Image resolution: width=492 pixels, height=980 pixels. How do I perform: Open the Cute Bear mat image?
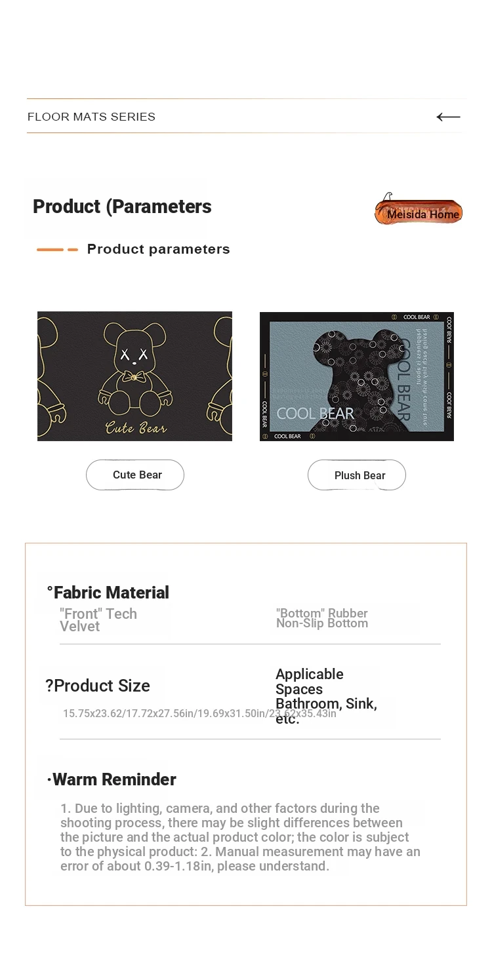tap(134, 376)
